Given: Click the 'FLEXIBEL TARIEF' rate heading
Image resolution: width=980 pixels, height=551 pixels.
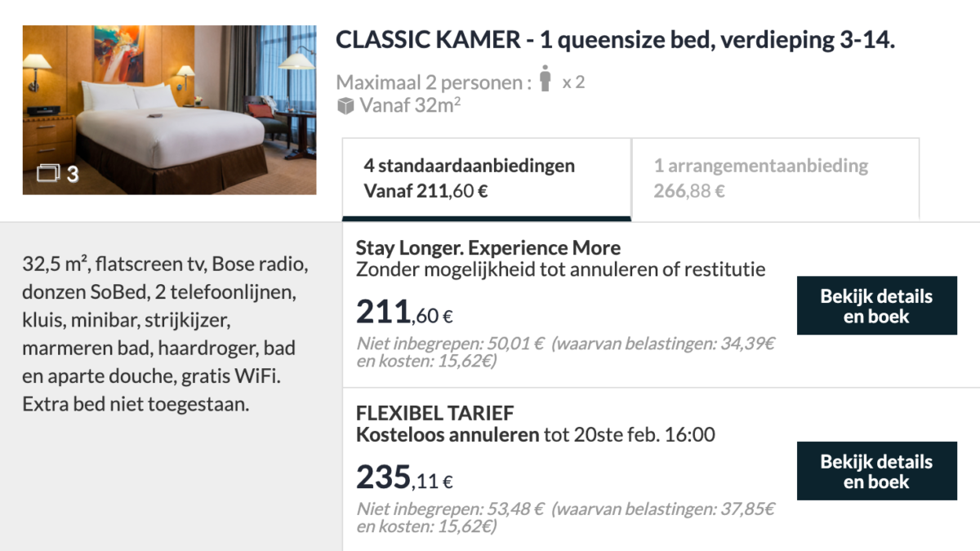Looking at the screenshot, I should (x=435, y=413).
